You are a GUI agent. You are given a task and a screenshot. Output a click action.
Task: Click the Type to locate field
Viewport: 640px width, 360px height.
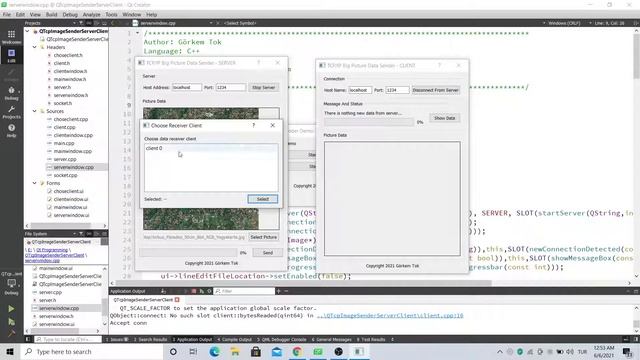click(68, 339)
